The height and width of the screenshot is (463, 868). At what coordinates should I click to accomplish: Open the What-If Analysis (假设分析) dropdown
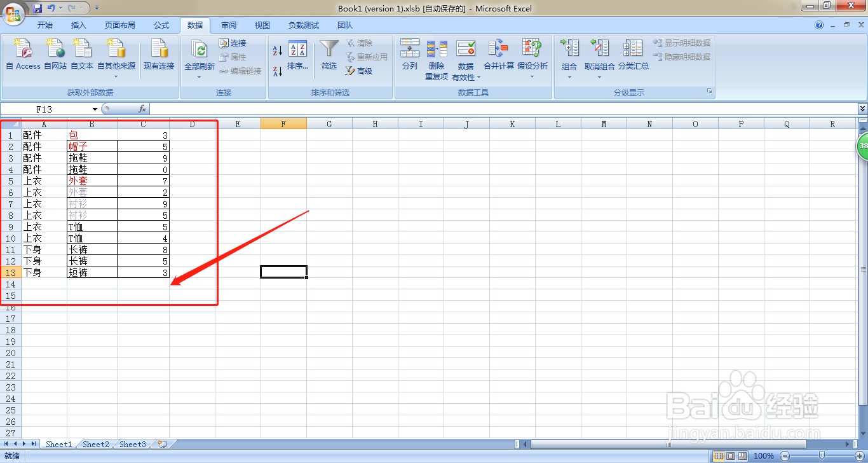coord(532,77)
